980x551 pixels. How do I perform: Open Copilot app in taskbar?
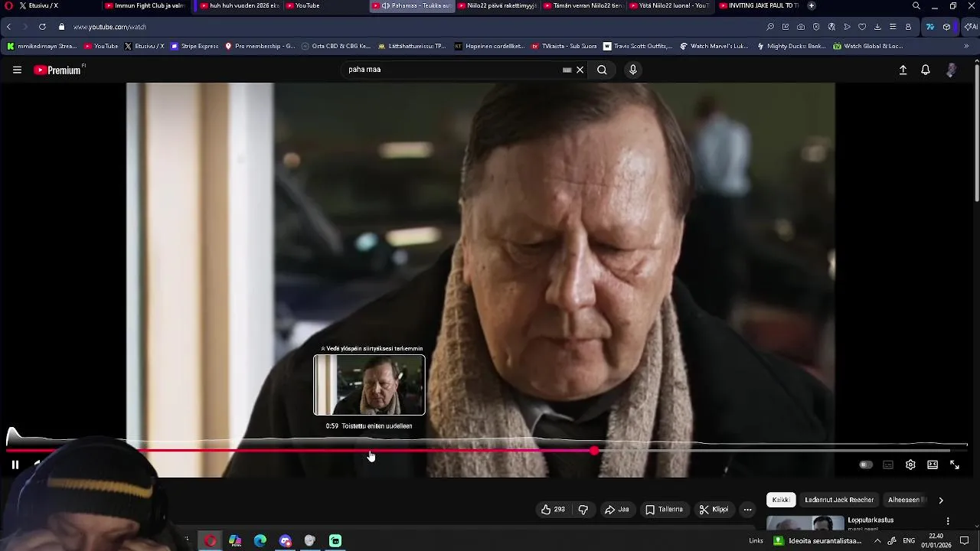click(235, 541)
